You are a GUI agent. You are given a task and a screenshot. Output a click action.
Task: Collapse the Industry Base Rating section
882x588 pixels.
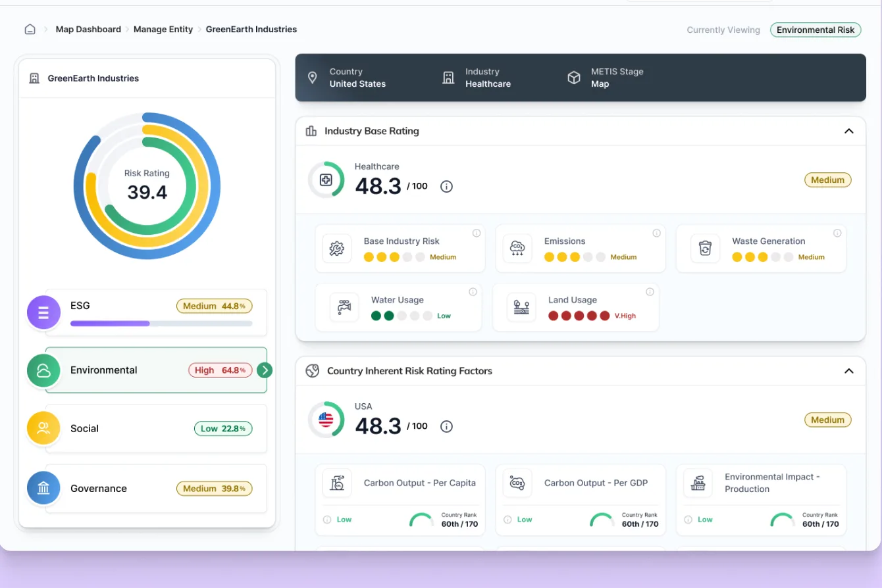849,131
